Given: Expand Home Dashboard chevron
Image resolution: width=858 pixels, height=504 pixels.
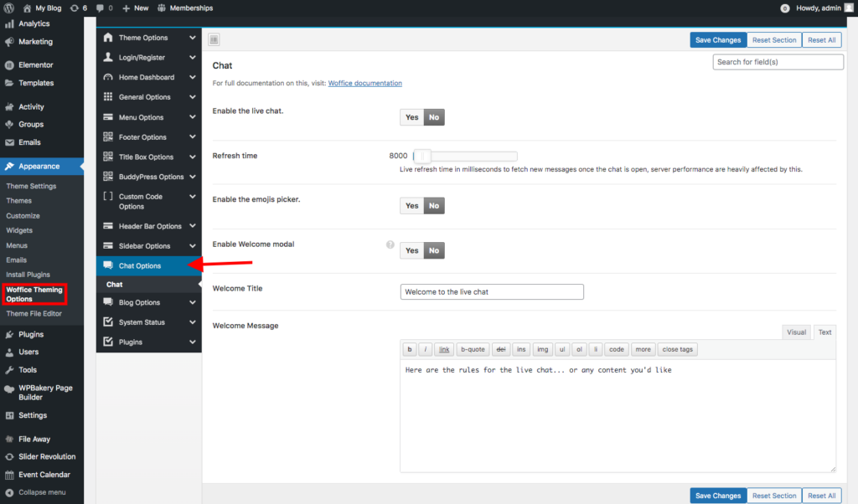Looking at the screenshot, I should 193,77.
